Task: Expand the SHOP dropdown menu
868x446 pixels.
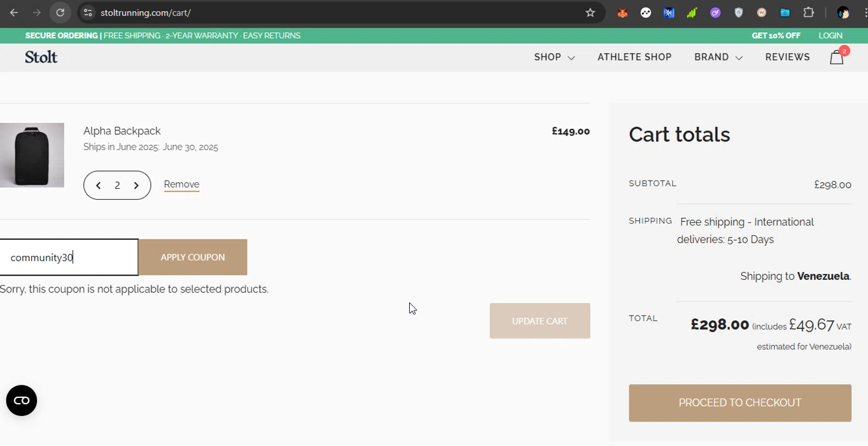Action: tap(554, 57)
